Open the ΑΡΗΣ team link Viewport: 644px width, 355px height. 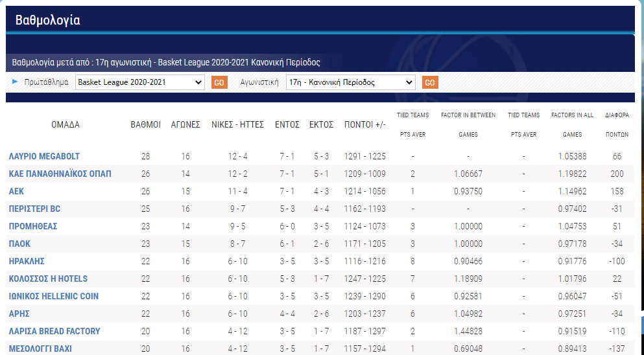[19, 314]
